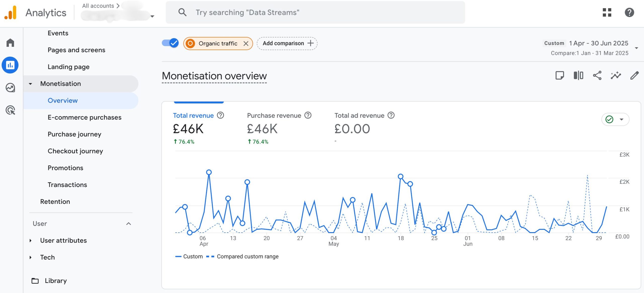Open the Insights sparkline icon
The image size is (644, 293).
(616, 76)
